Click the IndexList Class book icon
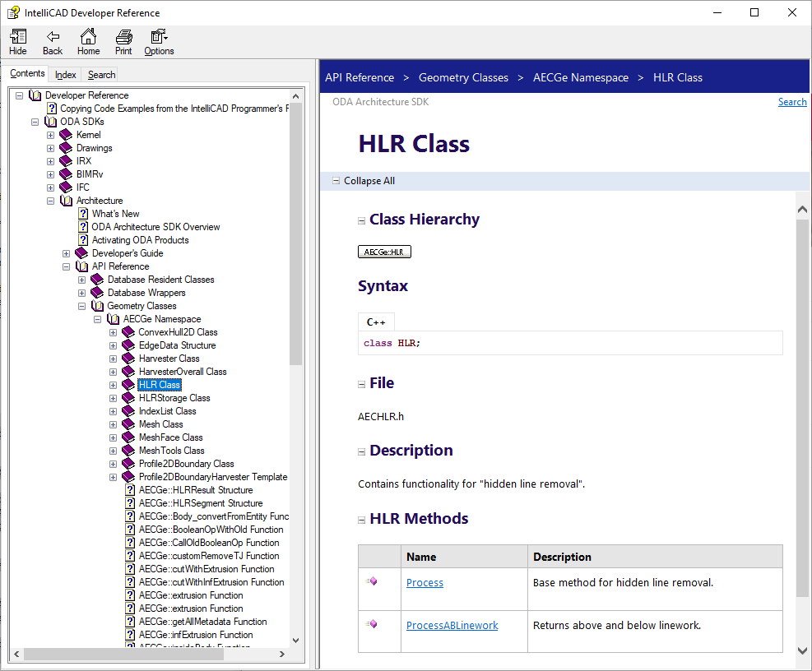The height and width of the screenshot is (671, 812). 128,411
